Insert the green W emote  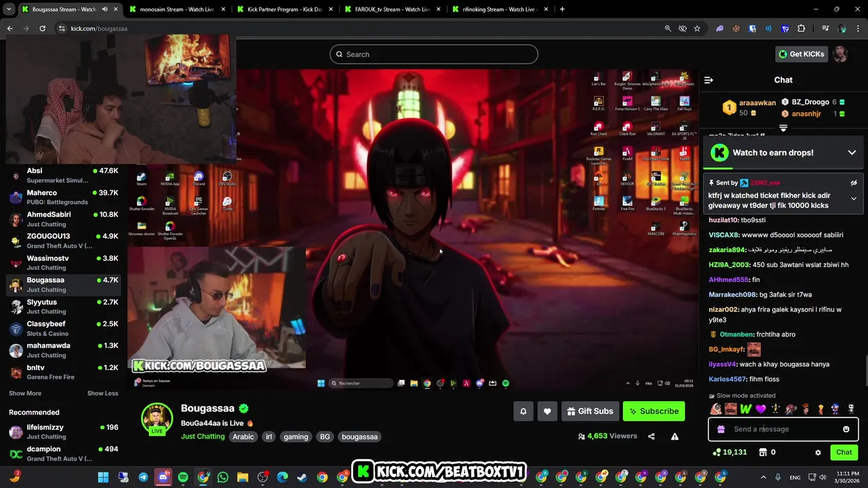[x=746, y=409]
